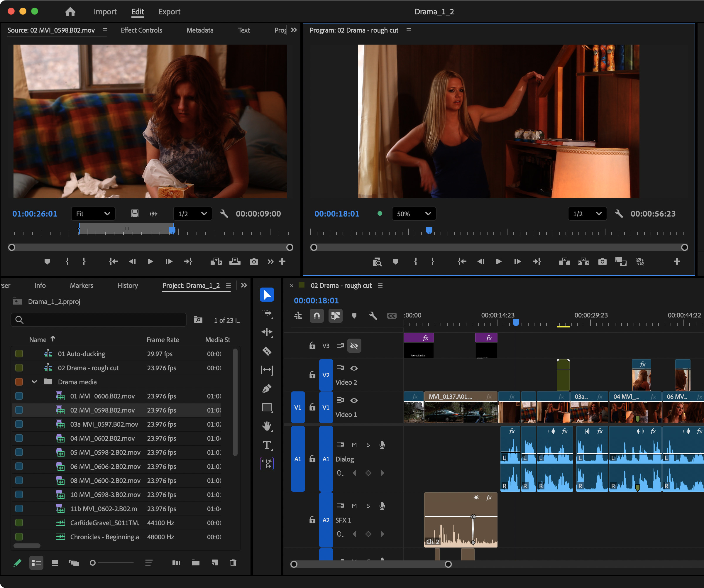Play the Program monitor sequence
The width and height of the screenshot is (704, 588).
498,261
